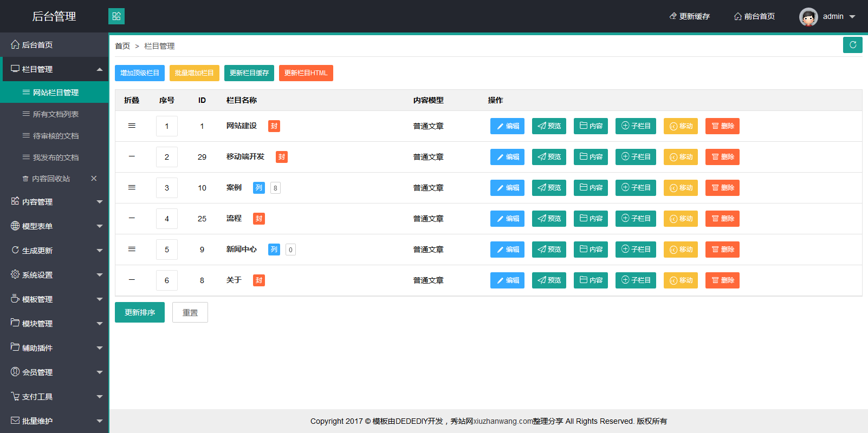Toggle fold icon for 案例 row
Image resolution: width=868 pixels, height=433 pixels.
click(132, 187)
